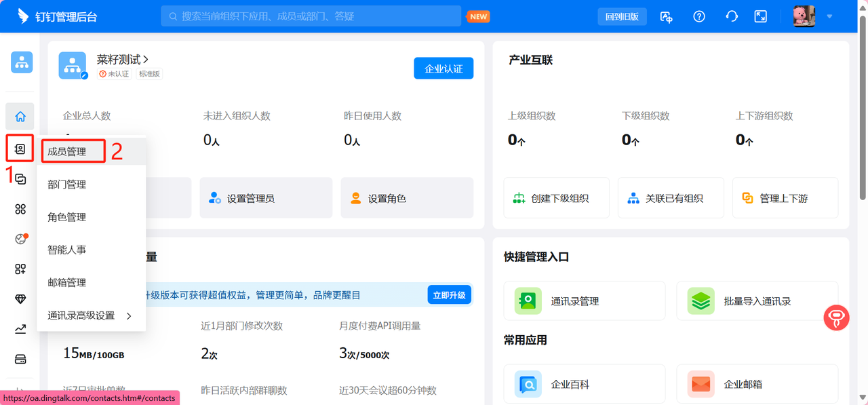868x405 pixels.
Task: Click the 立即升级 button
Action: click(x=449, y=295)
